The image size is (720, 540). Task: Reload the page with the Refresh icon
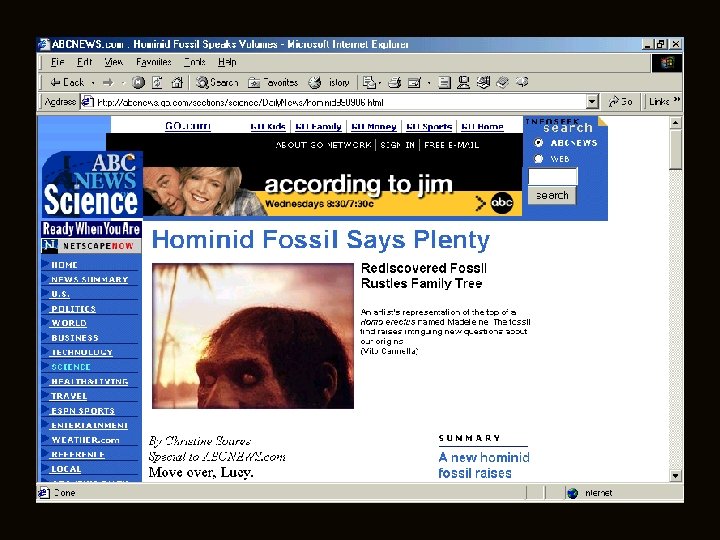(x=158, y=82)
